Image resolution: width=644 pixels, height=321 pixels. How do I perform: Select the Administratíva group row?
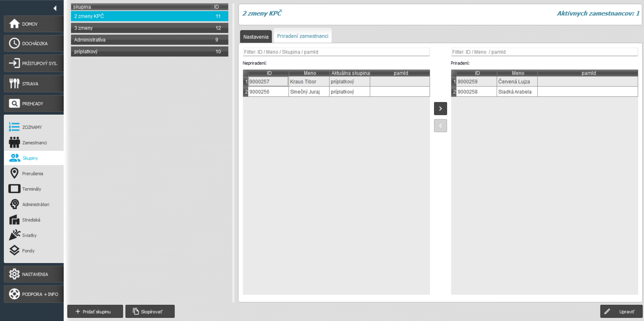[x=149, y=40]
